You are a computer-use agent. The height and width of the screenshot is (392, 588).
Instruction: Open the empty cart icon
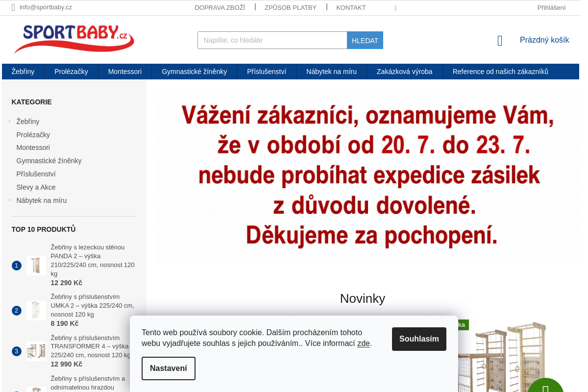point(500,41)
